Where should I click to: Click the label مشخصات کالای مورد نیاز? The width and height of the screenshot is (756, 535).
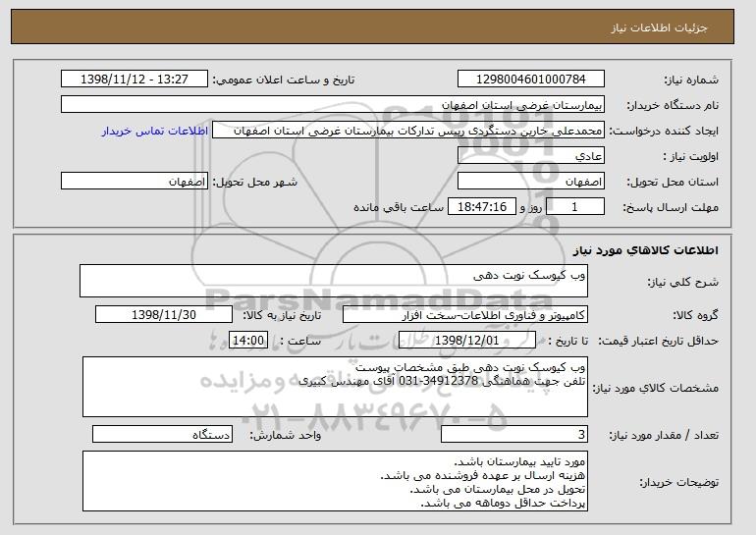click(655, 388)
